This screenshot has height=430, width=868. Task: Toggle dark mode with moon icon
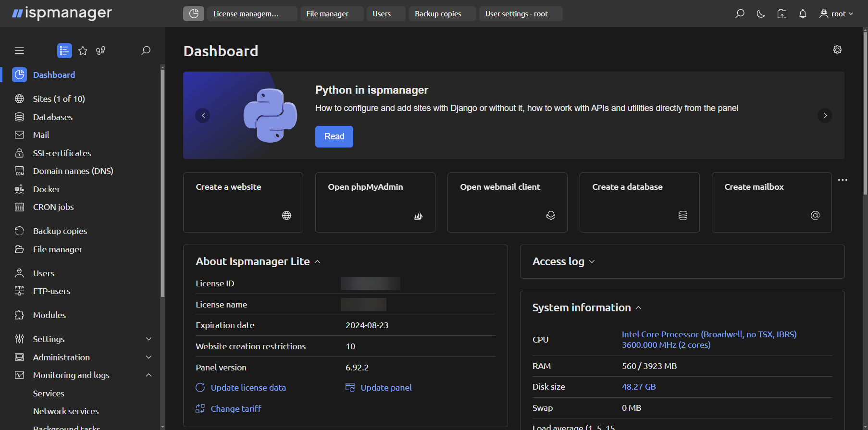[x=760, y=14]
